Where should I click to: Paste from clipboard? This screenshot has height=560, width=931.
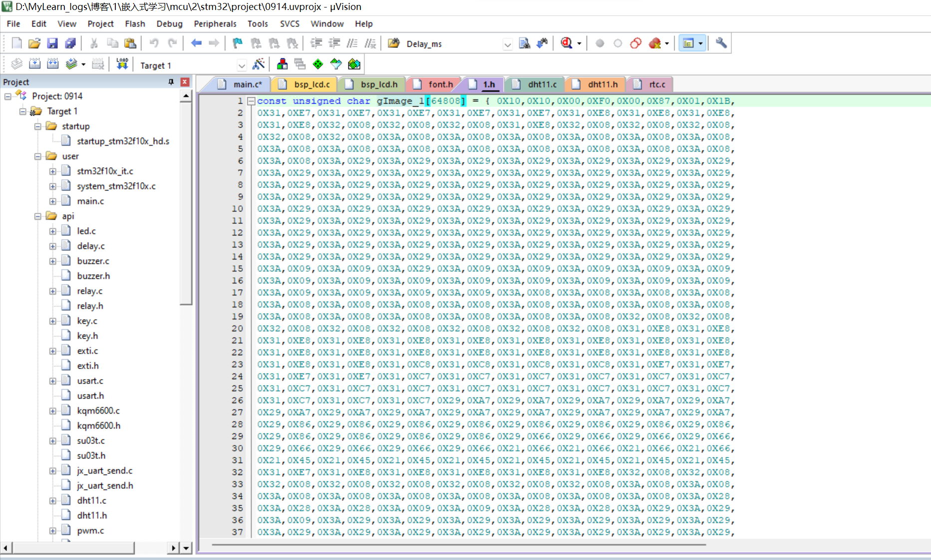coord(130,43)
